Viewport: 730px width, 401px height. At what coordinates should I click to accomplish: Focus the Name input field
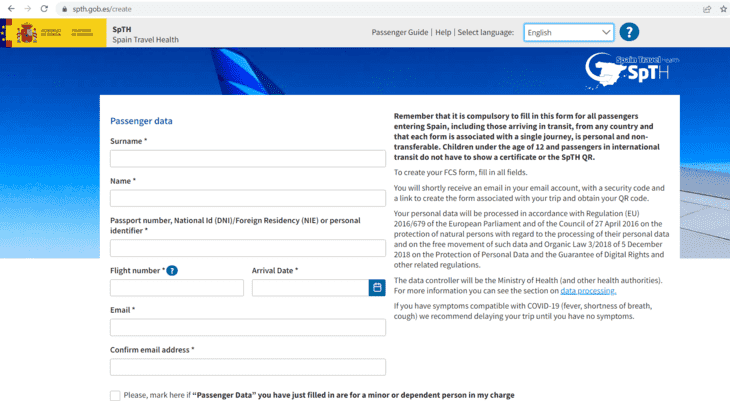248,198
